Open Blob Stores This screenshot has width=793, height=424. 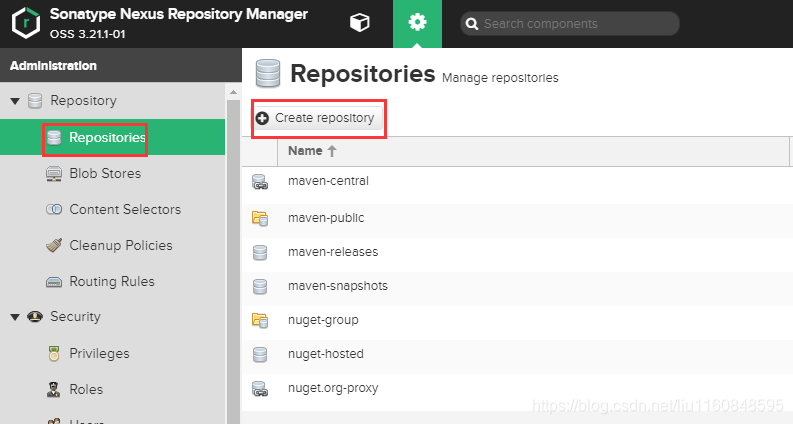(105, 174)
